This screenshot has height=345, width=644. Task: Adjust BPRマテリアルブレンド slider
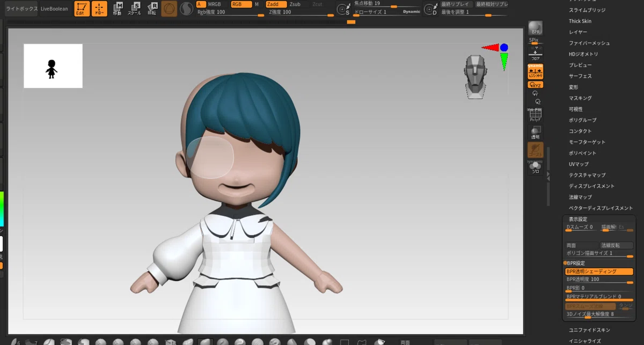click(x=599, y=297)
